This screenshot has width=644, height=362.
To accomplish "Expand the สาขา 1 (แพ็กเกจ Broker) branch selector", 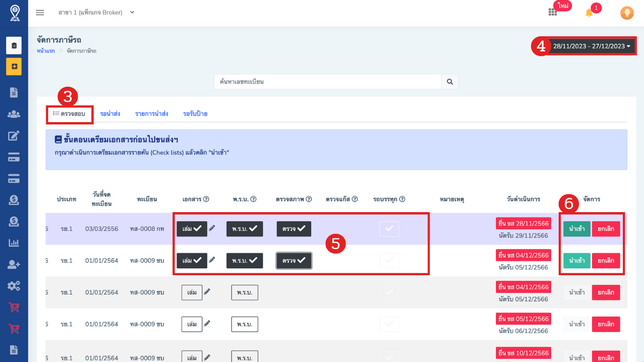I will pos(96,12).
